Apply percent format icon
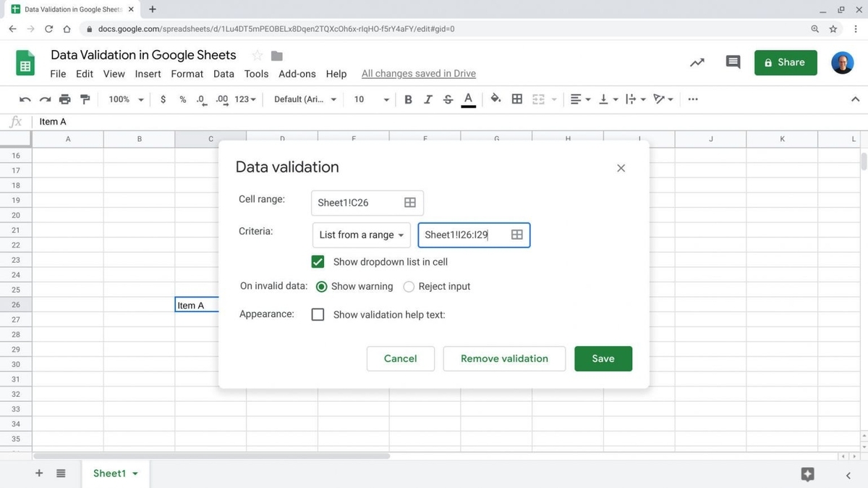 coord(182,99)
